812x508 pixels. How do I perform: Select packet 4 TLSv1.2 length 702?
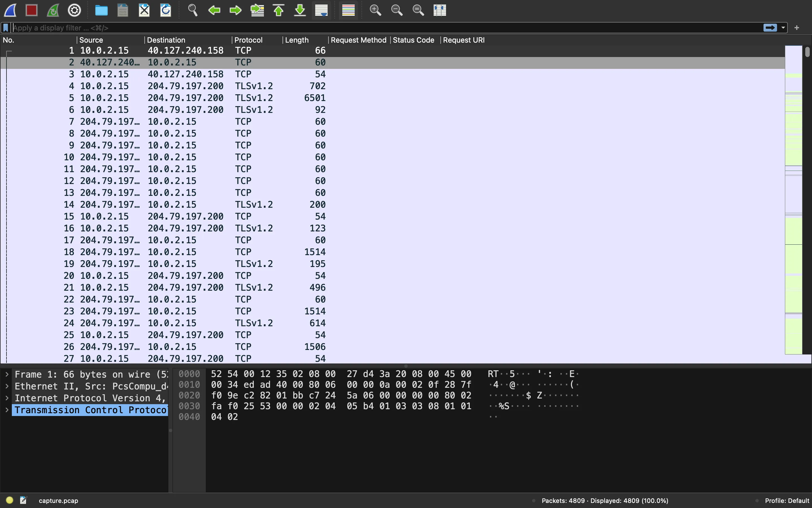[392, 86]
